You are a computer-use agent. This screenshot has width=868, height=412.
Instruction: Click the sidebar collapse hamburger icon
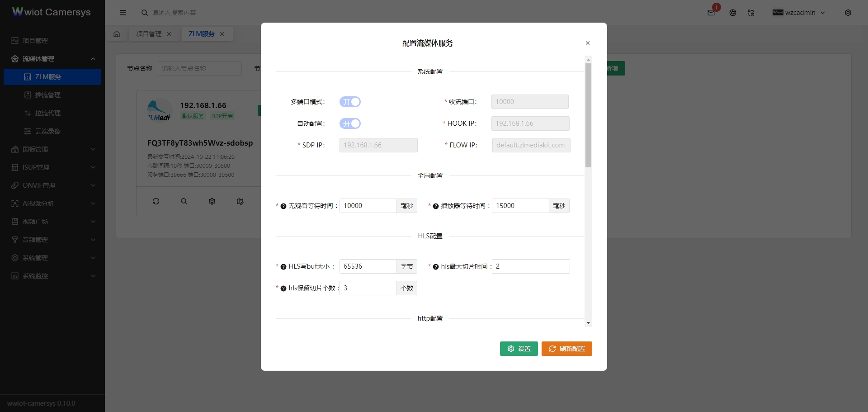pos(123,13)
